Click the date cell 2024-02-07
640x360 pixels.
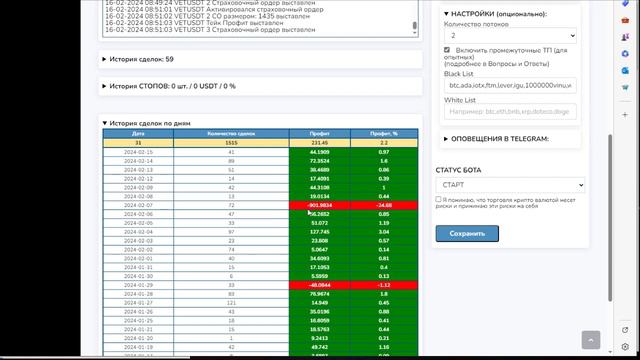(138, 205)
